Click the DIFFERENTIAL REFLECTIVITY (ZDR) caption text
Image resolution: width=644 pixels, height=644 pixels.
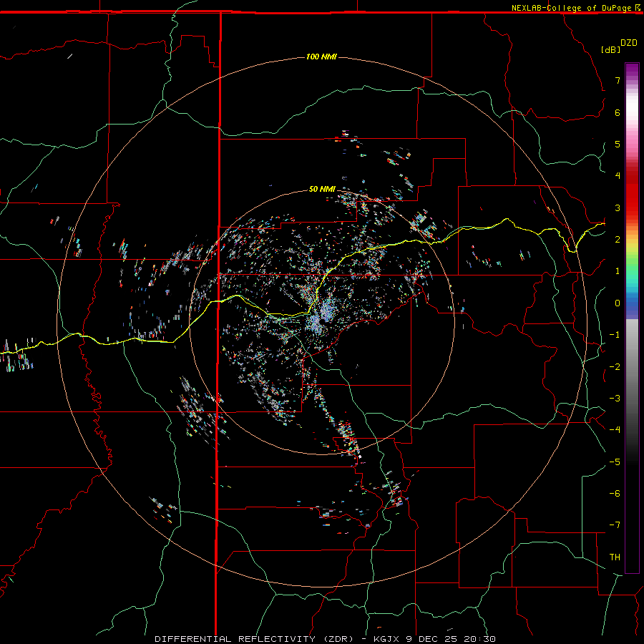coord(254,639)
